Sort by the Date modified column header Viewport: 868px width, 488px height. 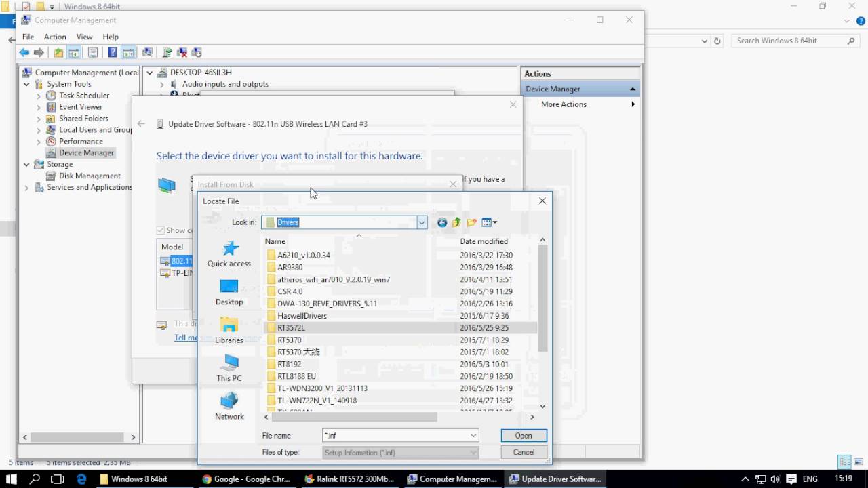[484, 241]
